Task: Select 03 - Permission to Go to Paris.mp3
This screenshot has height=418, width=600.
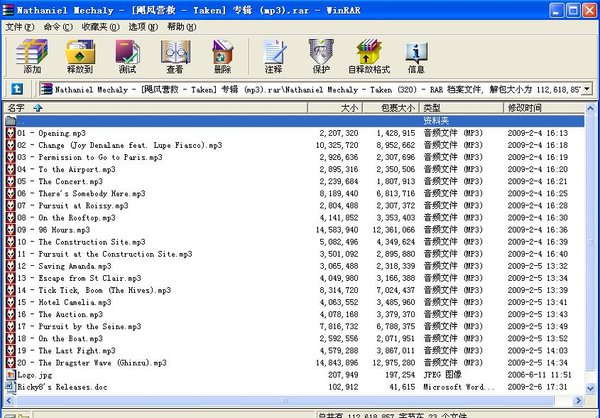Action: [x=90, y=157]
